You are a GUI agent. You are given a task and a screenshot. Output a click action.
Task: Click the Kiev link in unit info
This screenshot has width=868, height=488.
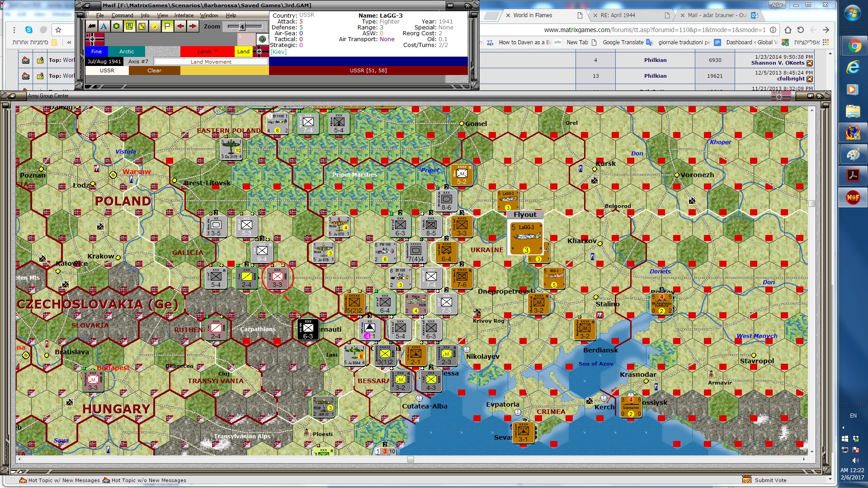pos(278,52)
